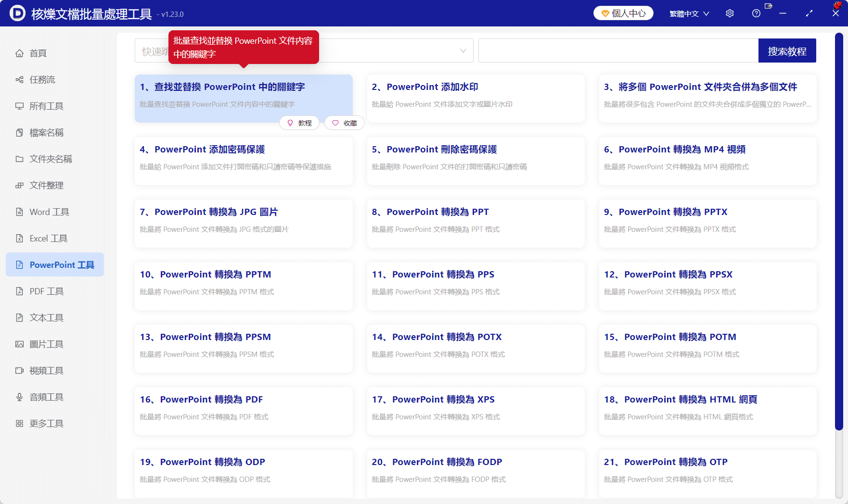848x504 pixels.
Task: Click the picture icon beside 圖片工具
Action: [x=19, y=344]
